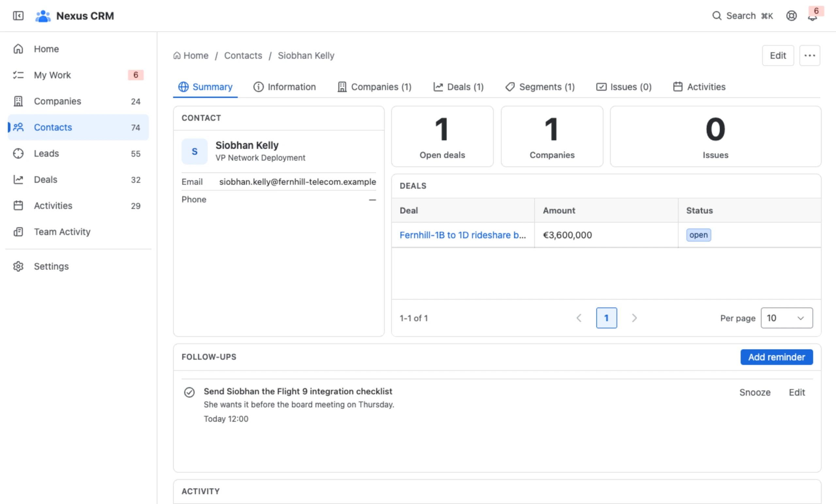Click the breadcrumb Home icon

pyautogui.click(x=177, y=55)
